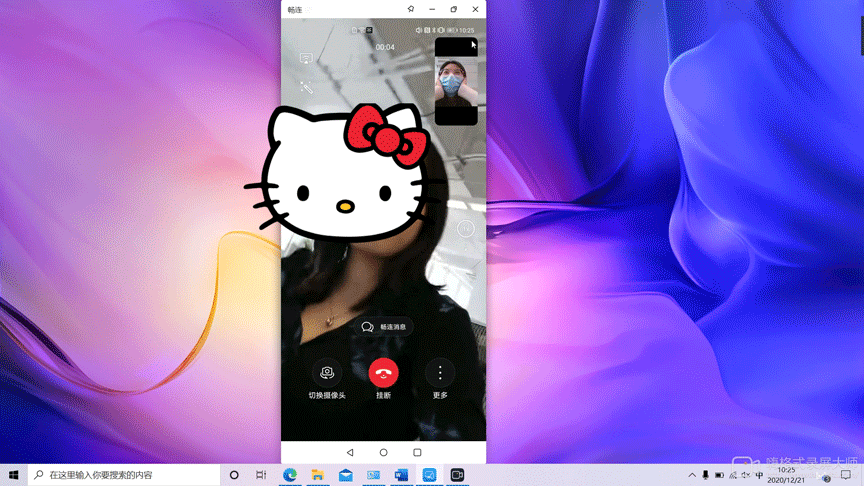Open Task View on the taskbar
Viewport: 864px width, 486px height.
(261, 474)
